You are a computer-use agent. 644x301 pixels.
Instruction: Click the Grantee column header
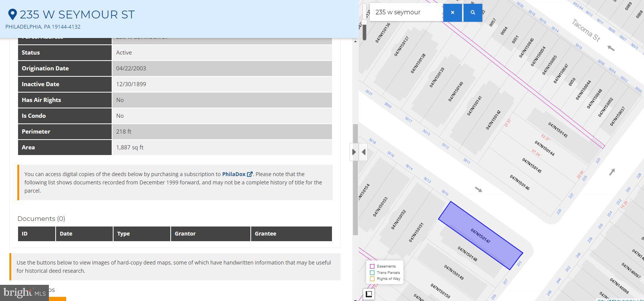[291, 234]
